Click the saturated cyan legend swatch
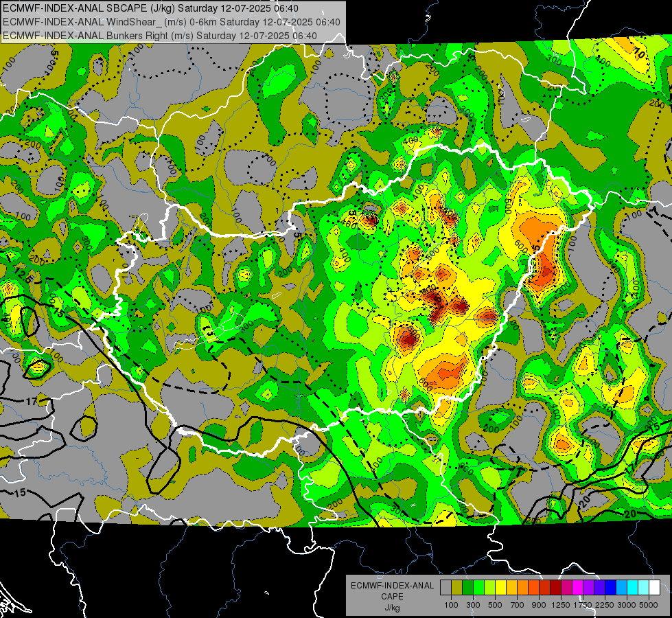The height and width of the screenshot is (618, 672). click(x=633, y=587)
